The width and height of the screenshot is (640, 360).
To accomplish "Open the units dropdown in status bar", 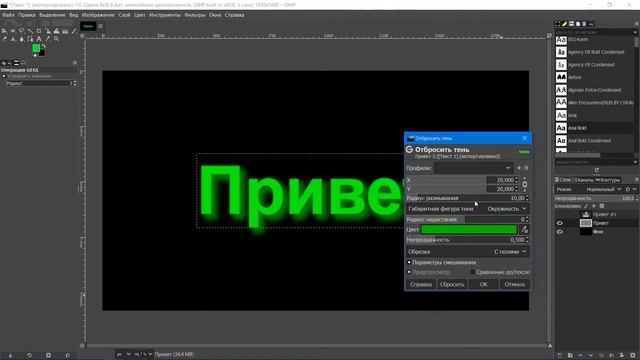I will (124, 354).
